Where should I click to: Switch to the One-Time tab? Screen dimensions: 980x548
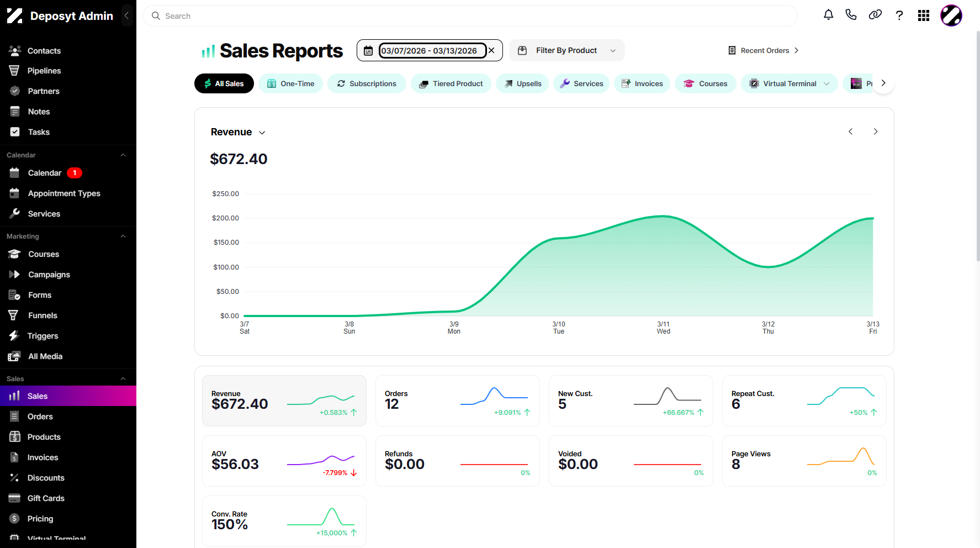pyautogui.click(x=290, y=83)
